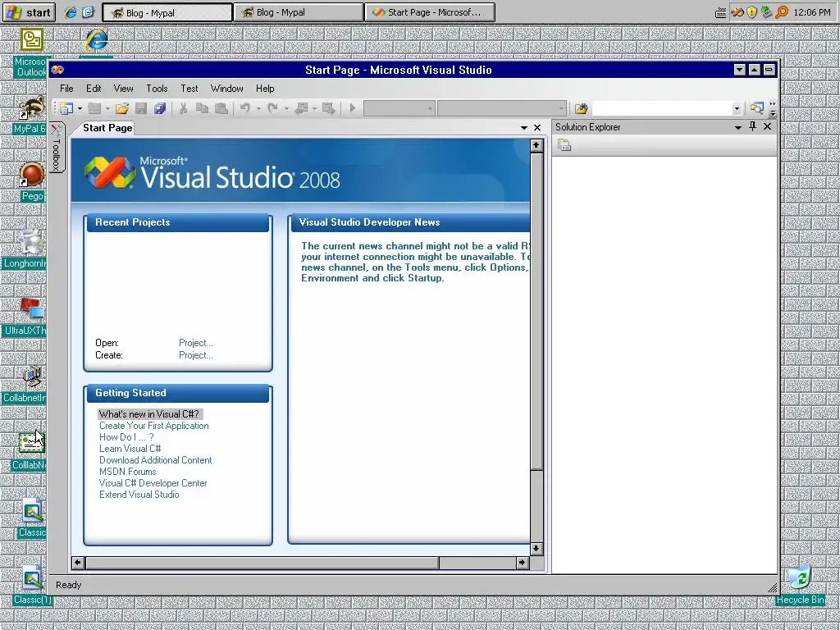This screenshot has height=630, width=840.
Task: Select the Start Page document tab
Action: coord(107,127)
